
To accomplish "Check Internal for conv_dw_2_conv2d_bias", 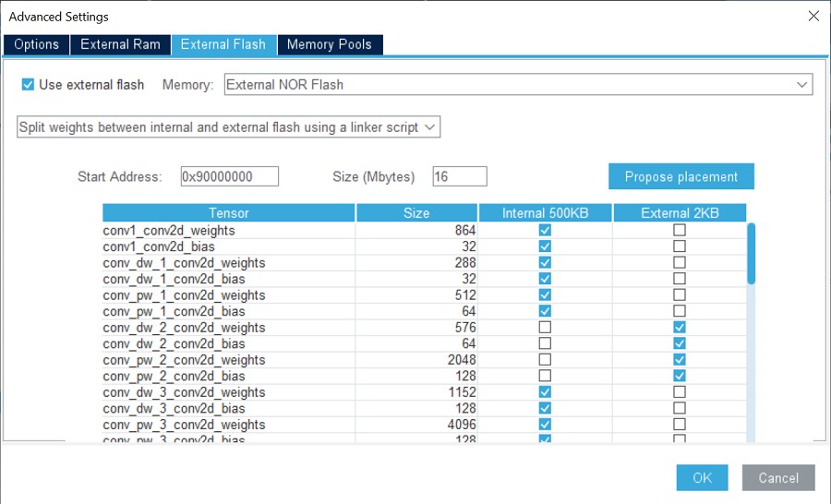I will pyautogui.click(x=545, y=343).
